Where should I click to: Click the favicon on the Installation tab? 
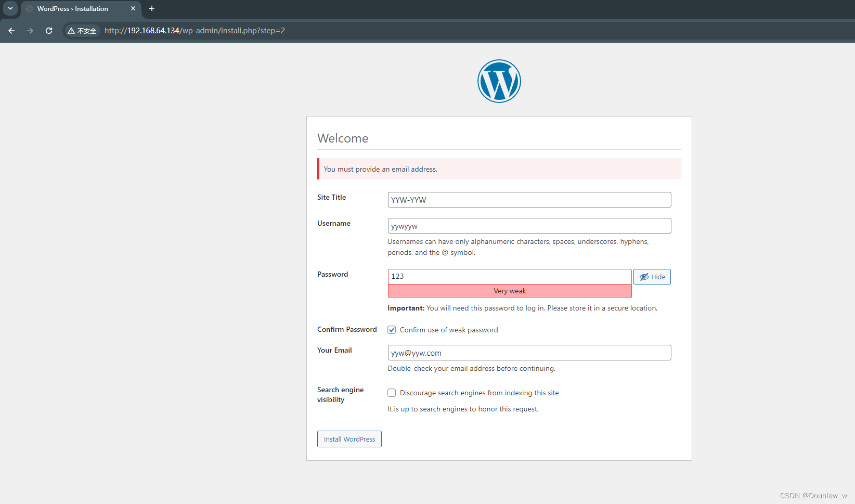point(29,8)
